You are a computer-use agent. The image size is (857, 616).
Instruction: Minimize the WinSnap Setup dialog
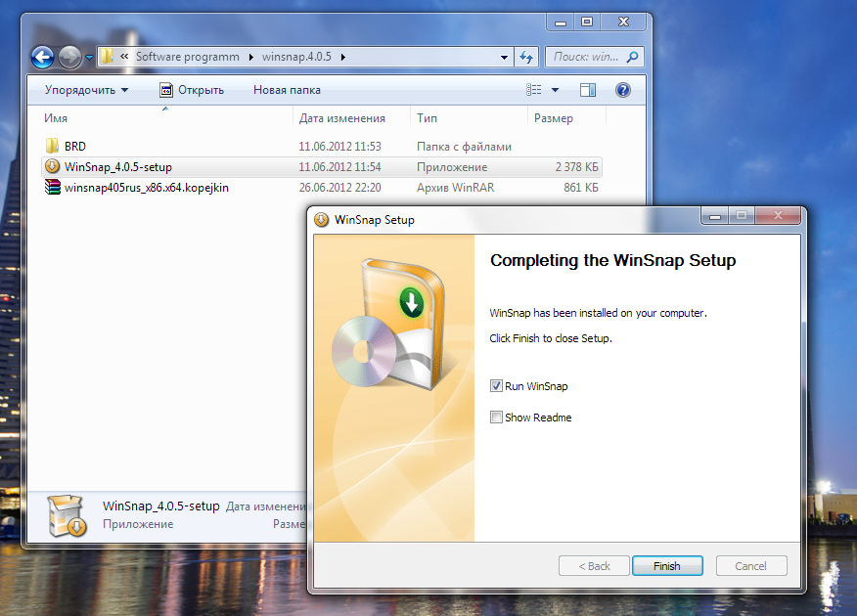(715, 216)
